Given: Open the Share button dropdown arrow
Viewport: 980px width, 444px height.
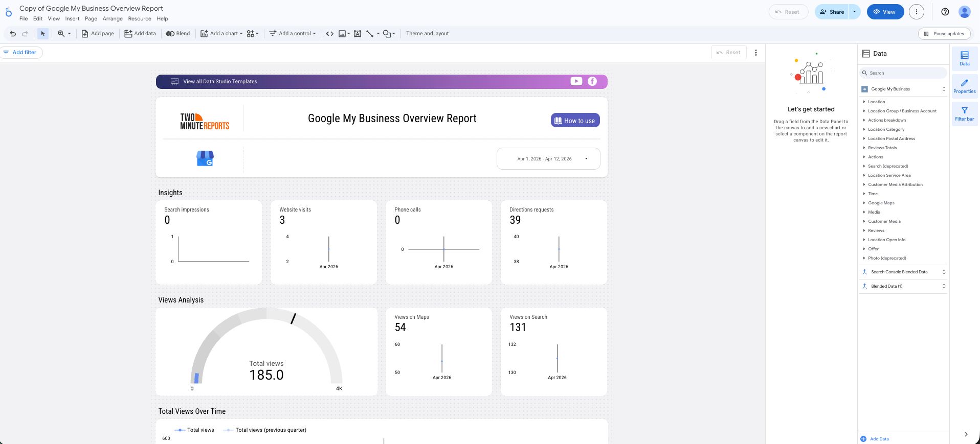Looking at the screenshot, I should click(854, 12).
